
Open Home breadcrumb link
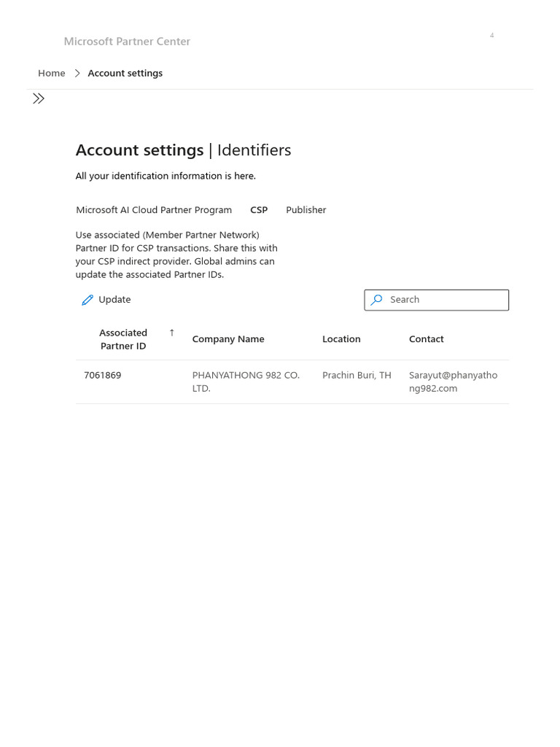coord(52,74)
